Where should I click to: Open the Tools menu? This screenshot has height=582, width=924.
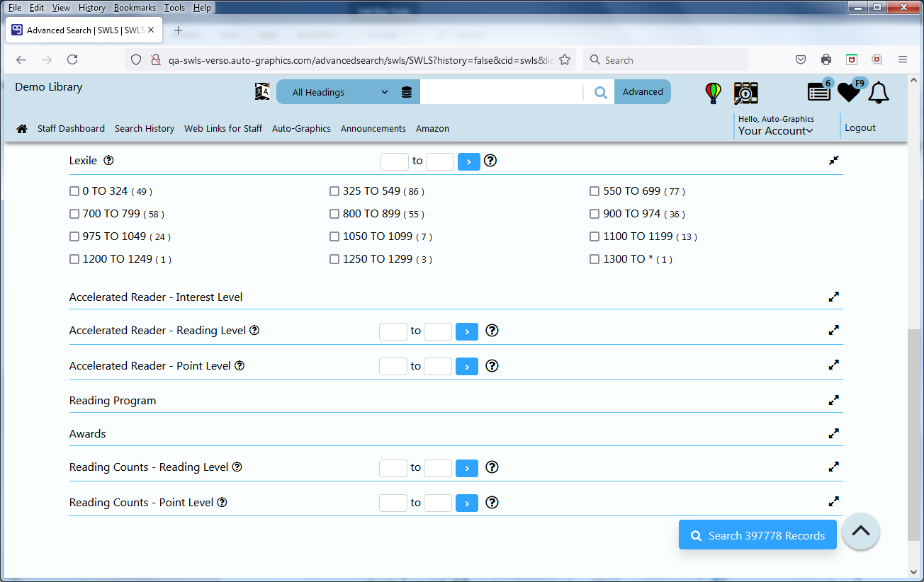pos(174,8)
